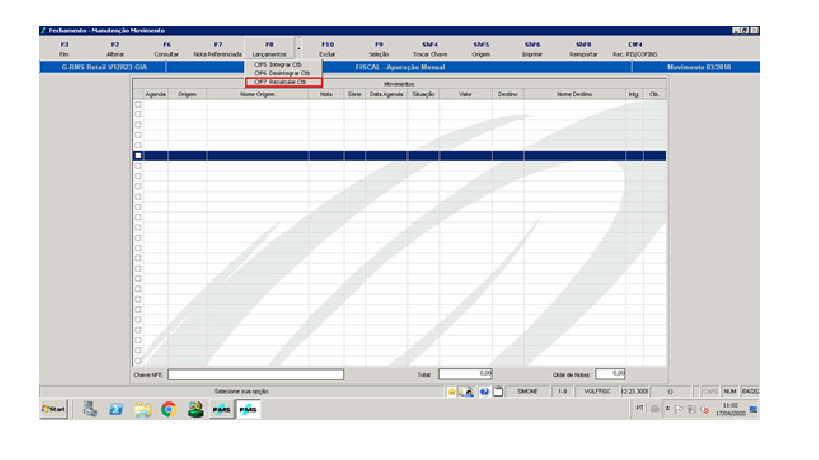
Task: Click the F2 Alterar toolbar button
Action: [x=115, y=49]
